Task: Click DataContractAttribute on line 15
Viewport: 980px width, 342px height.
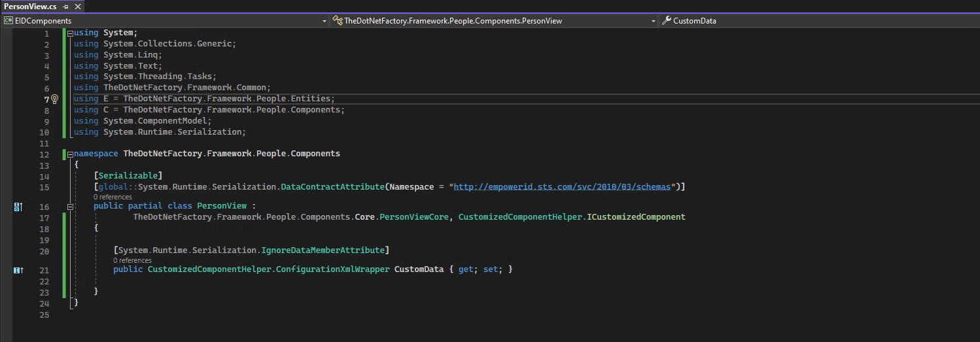Action: (332, 187)
